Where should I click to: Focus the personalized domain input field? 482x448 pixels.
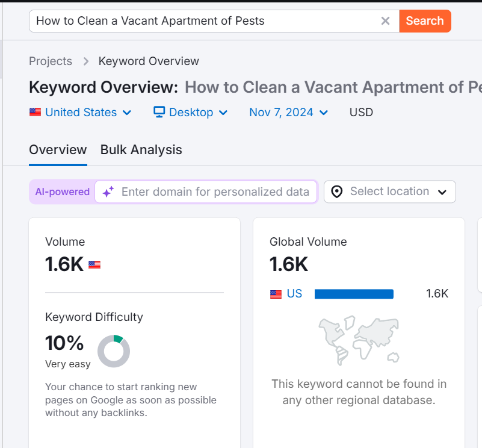(x=215, y=192)
